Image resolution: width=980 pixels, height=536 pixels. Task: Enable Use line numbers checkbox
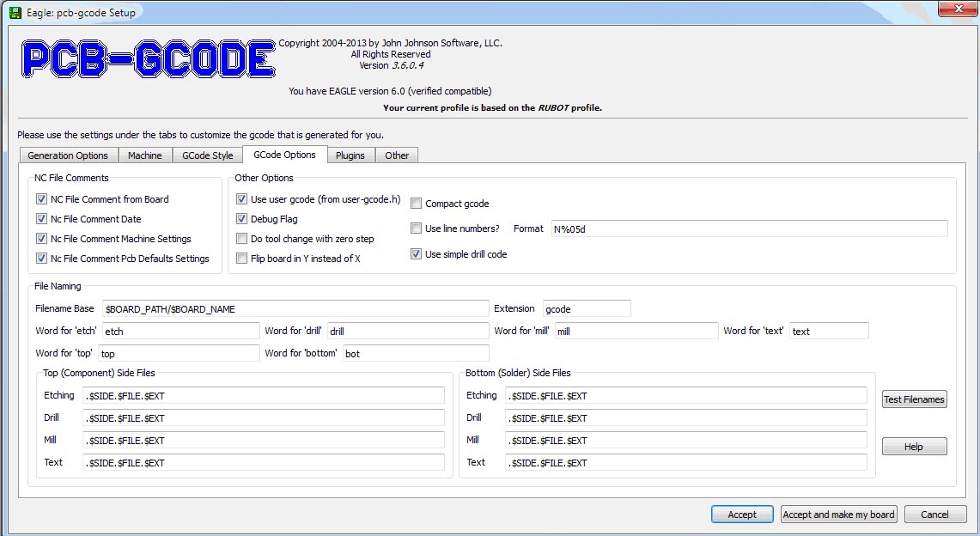(416, 228)
